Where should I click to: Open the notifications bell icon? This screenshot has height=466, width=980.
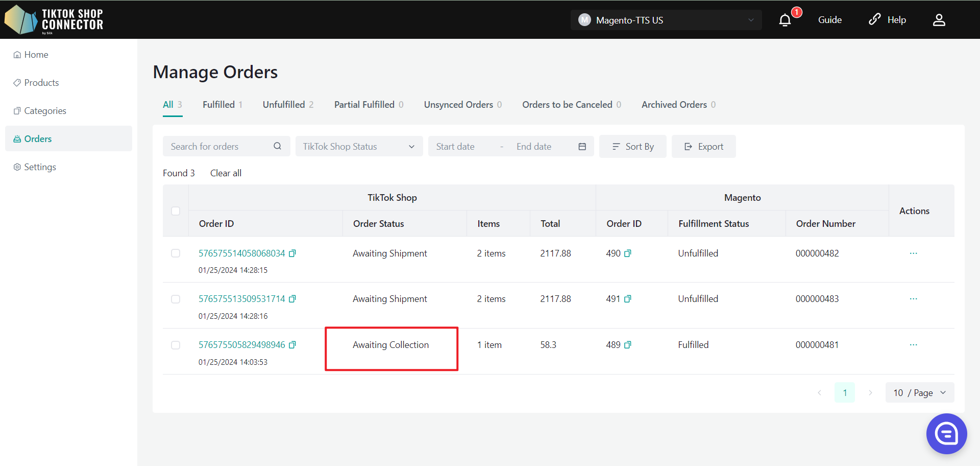pyautogui.click(x=785, y=20)
